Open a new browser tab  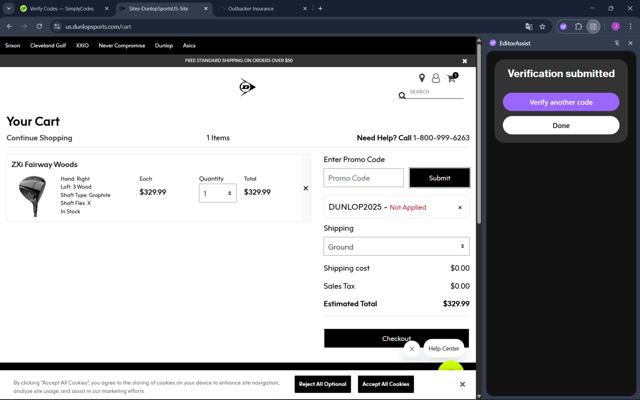(320, 8)
